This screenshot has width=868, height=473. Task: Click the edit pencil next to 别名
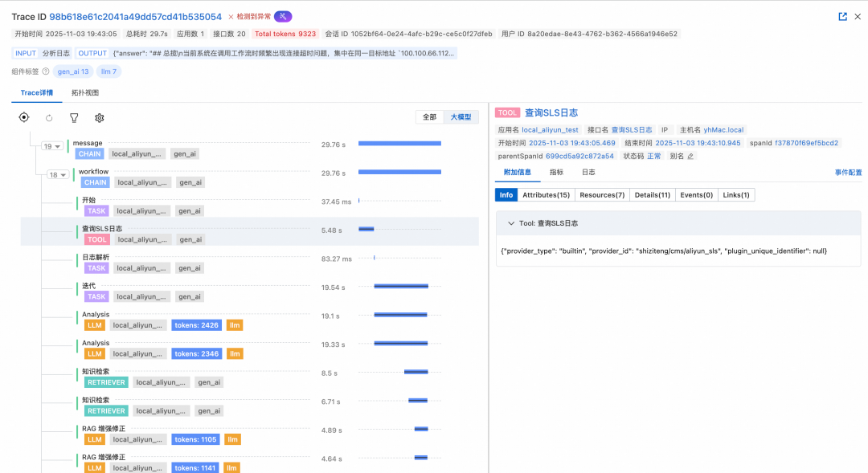coord(690,156)
